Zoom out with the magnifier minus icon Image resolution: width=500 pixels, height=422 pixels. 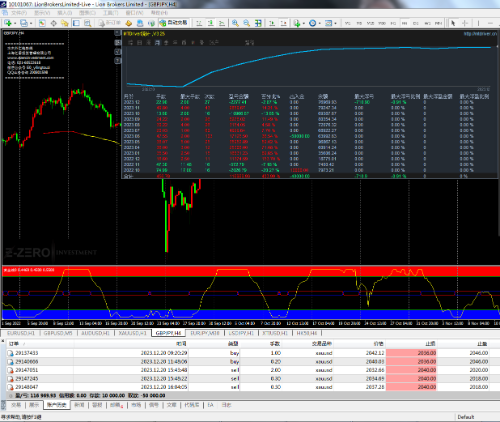247,23
